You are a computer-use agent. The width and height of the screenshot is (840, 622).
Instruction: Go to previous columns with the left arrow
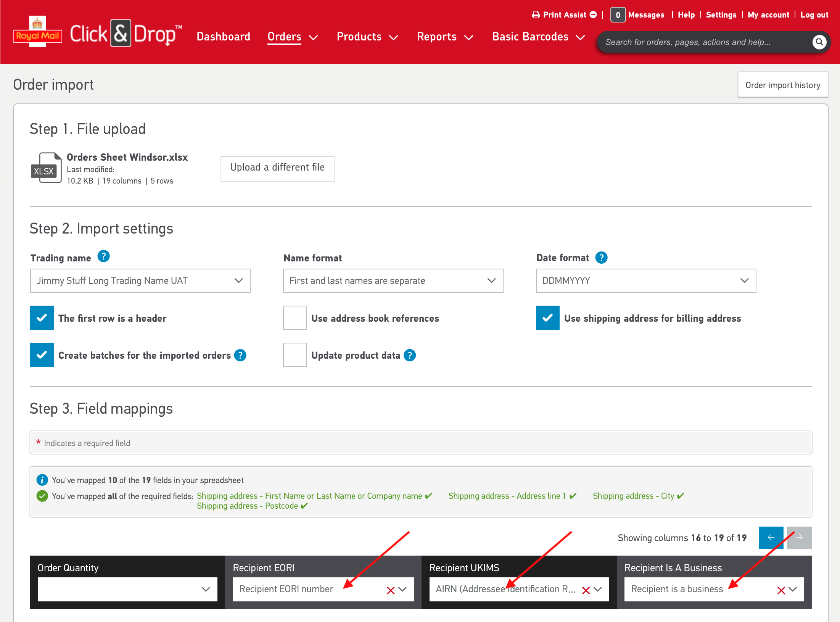771,537
